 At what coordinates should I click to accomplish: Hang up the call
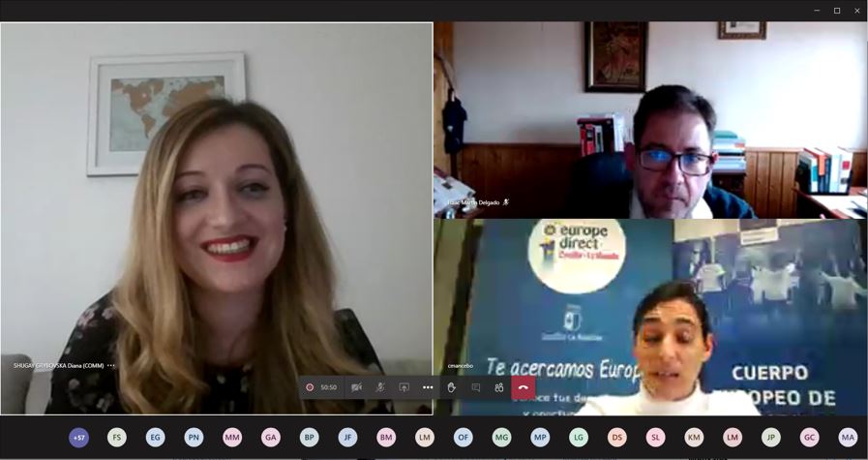tap(524, 387)
